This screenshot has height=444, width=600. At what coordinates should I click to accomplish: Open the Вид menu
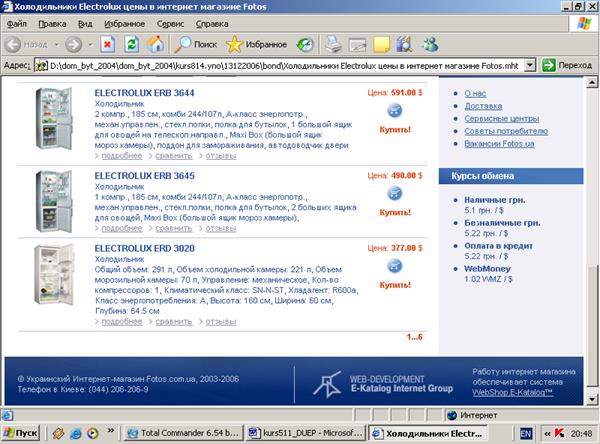(x=85, y=24)
